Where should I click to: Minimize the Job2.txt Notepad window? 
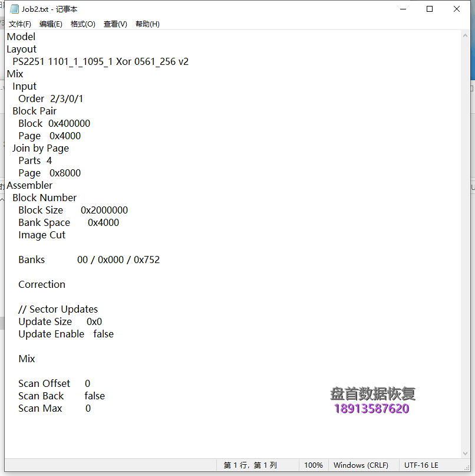[403, 9]
